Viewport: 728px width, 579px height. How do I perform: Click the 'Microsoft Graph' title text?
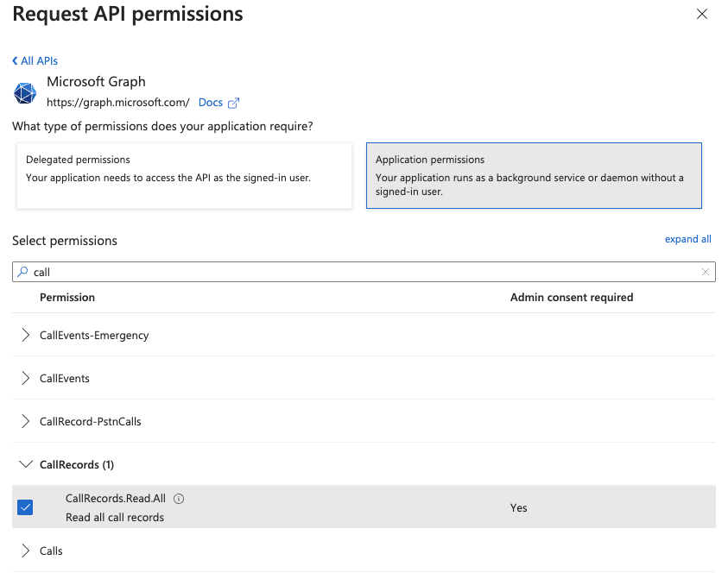pyautogui.click(x=96, y=82)
